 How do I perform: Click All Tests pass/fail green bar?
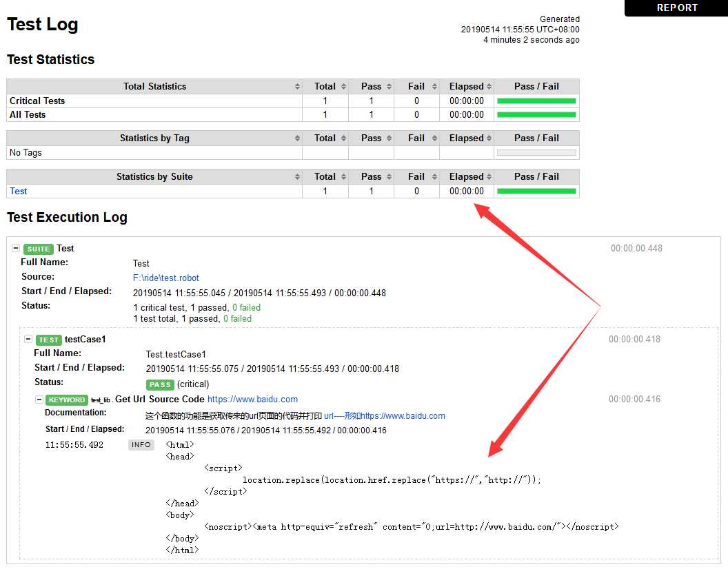pyautogui.click(x=536, y=115)
